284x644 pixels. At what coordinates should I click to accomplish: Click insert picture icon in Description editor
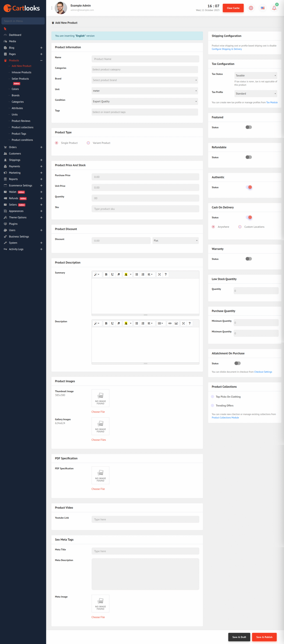(176, 323)
